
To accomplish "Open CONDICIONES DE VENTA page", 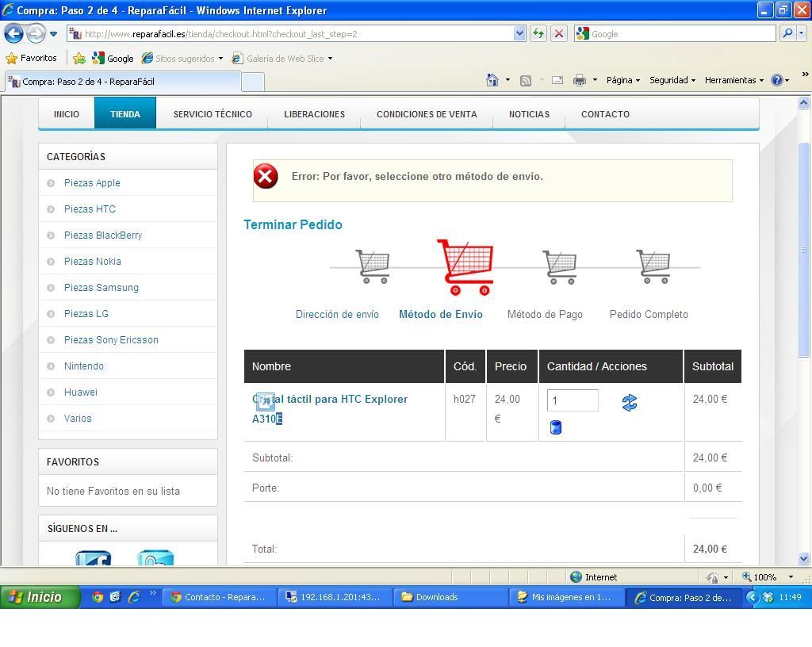I will click(427, 114).
